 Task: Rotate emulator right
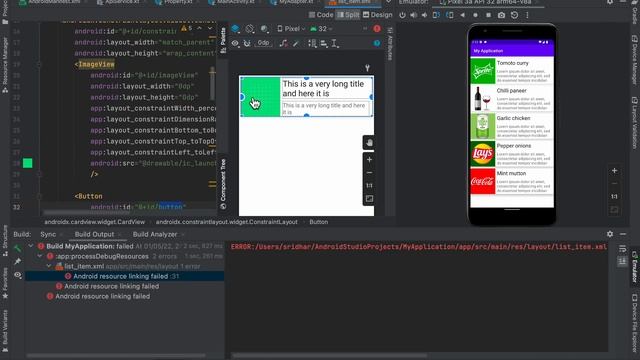click(449, 15)
